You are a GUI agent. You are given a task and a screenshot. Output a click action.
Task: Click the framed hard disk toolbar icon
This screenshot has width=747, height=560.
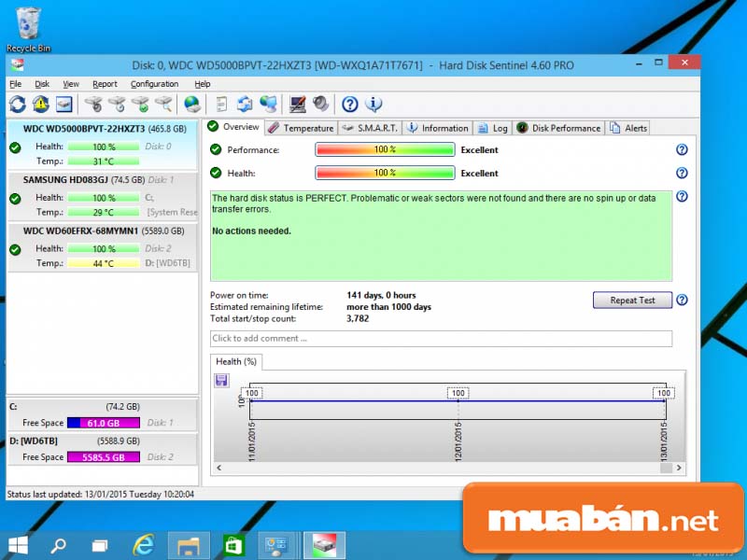coord(63,104)
